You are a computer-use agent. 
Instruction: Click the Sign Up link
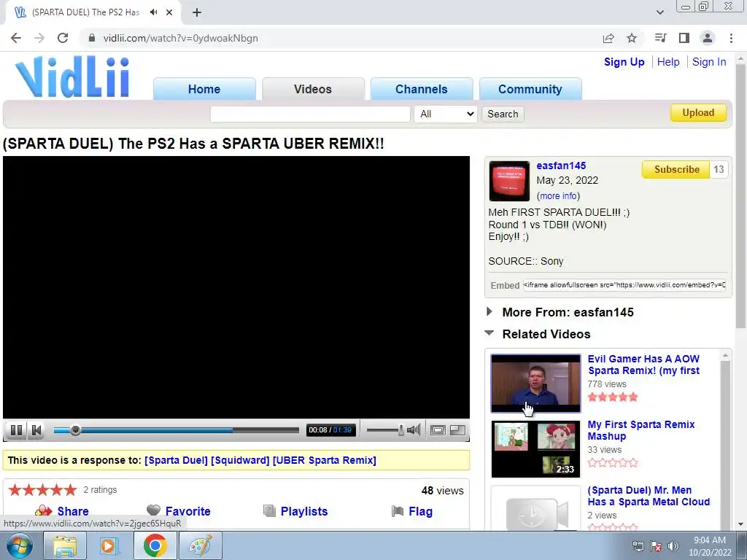coord(624,62)
